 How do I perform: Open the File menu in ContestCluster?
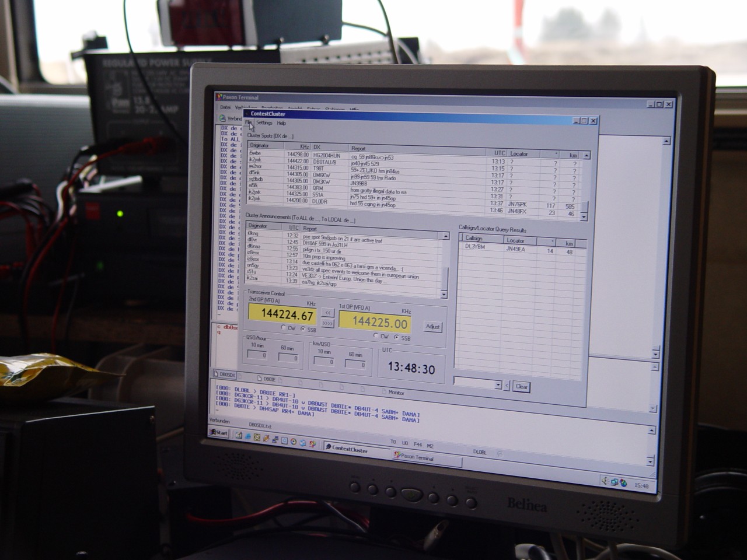click(248, 123)
